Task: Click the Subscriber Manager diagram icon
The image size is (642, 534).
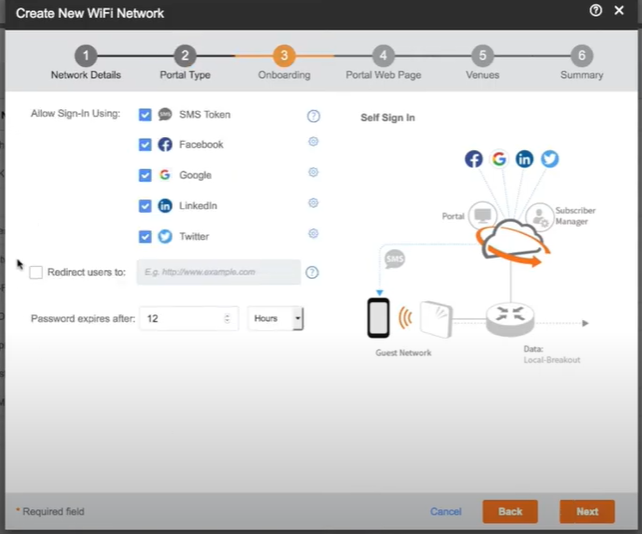Action: [540, 215]
